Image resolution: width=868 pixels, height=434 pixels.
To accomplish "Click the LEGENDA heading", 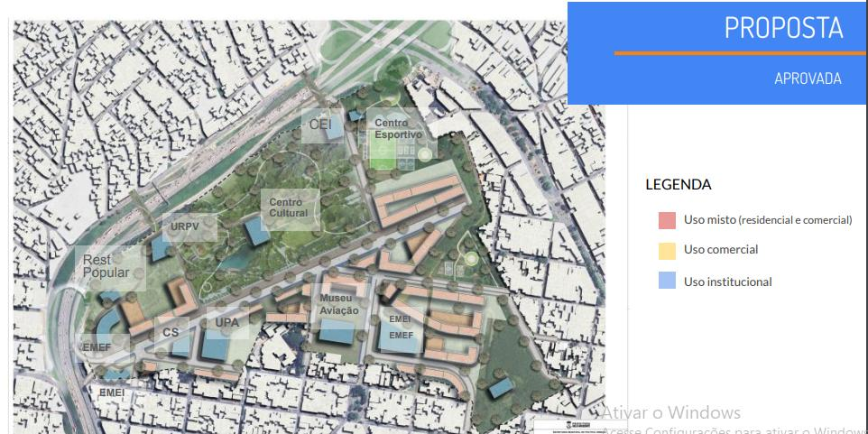I will pos(679,185).
